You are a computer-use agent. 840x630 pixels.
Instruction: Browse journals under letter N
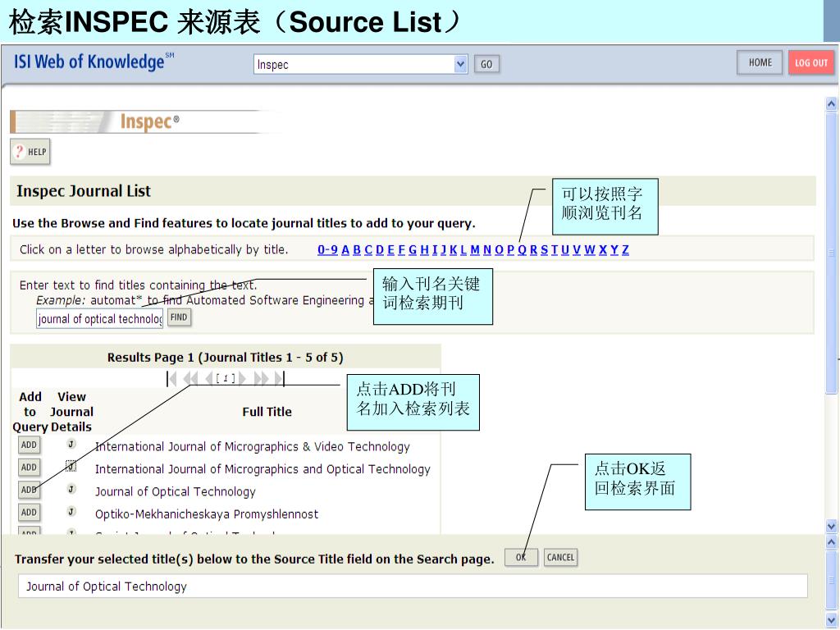pyautogui.click(x=487, y=249)
